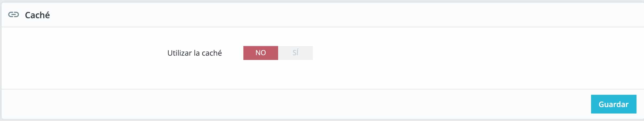Click the blue Guardar button in the footer

click(x=613, y=104)
